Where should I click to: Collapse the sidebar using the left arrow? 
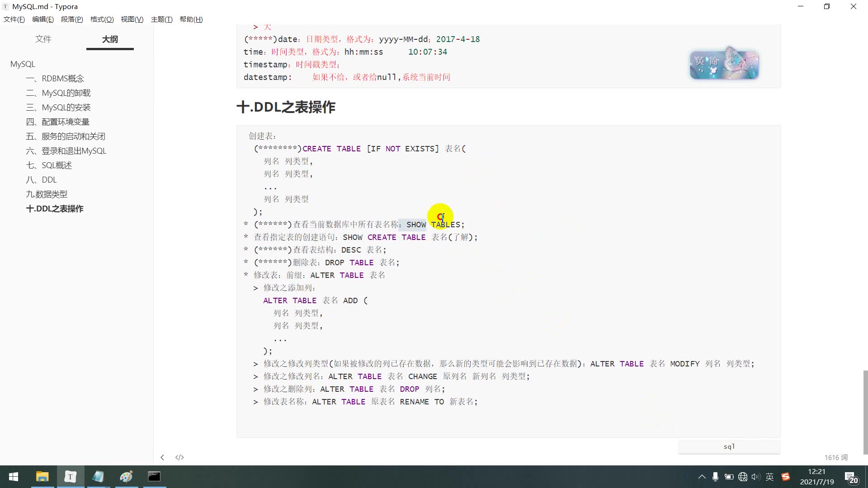pos(162,457)
